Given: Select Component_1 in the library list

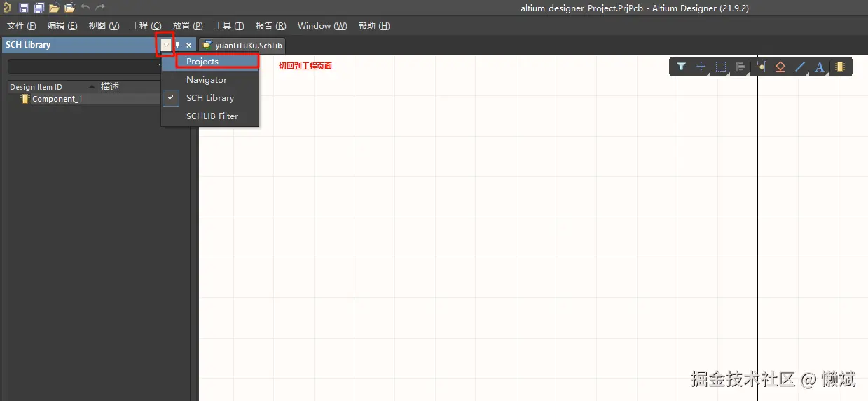Looking at the screenshot, I should pos(57,99).
